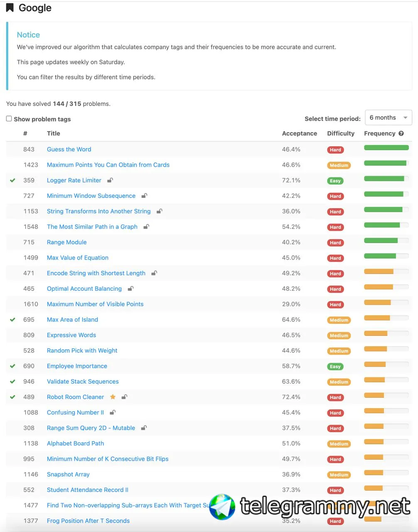This screenshot has height=532, width=418.
Task: Click lock icon next to Optimal Account Balancing
Action: click(x=130, y=288)
